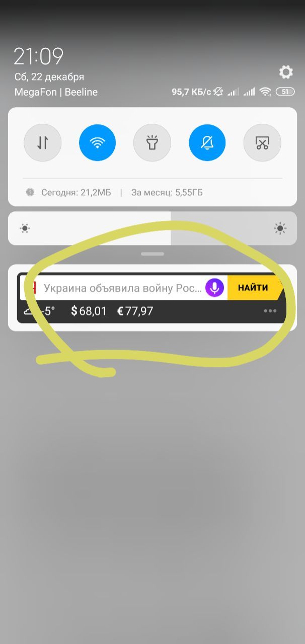The height and width of the screenshot is (644, 305).
Task: Tap the screenshot scissors tile
Action: pos(262,142)
